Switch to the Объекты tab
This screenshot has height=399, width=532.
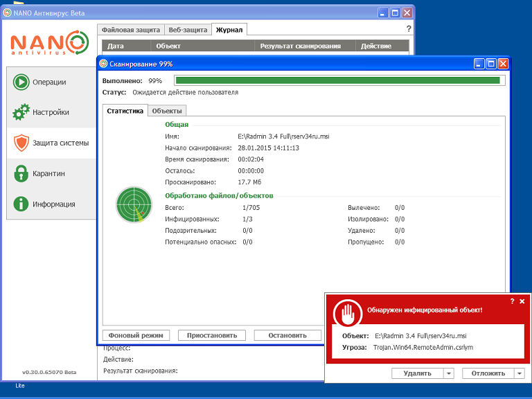click(x=167, y=111)
